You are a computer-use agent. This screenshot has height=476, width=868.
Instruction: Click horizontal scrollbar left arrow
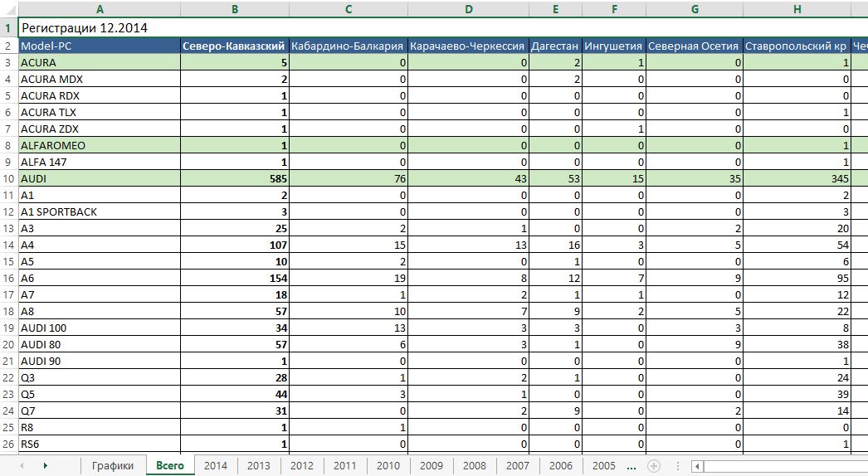pyautogui.click(x=698, y=466)
